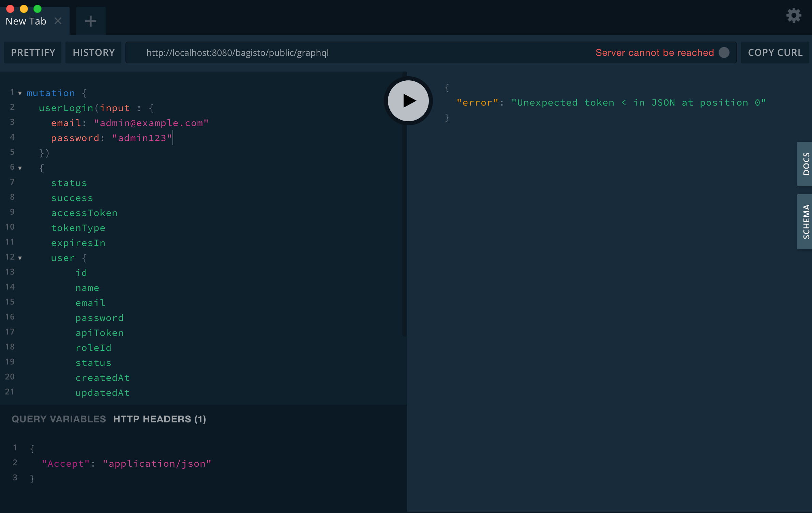Viewport: 812px width, 513px height.
Task: Click the roleId field in the query
Action: click(x=93, y=348)
